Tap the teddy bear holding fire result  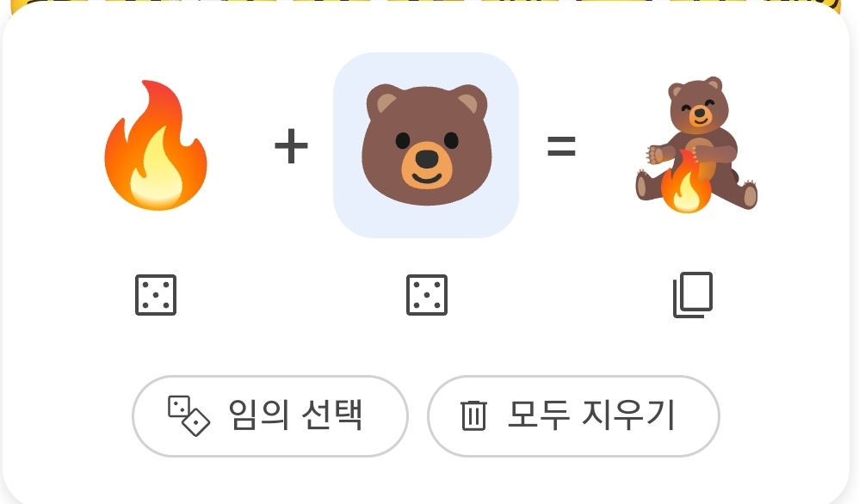696,144
